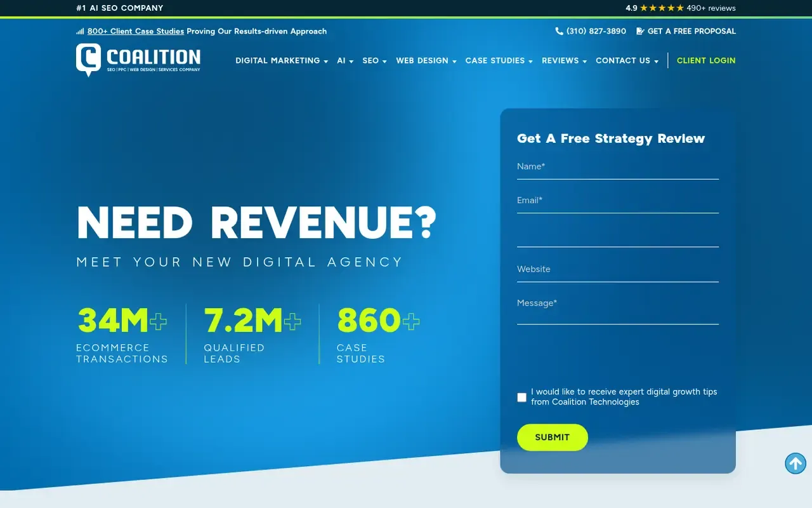Focus the Website input field

click(618, 270)
